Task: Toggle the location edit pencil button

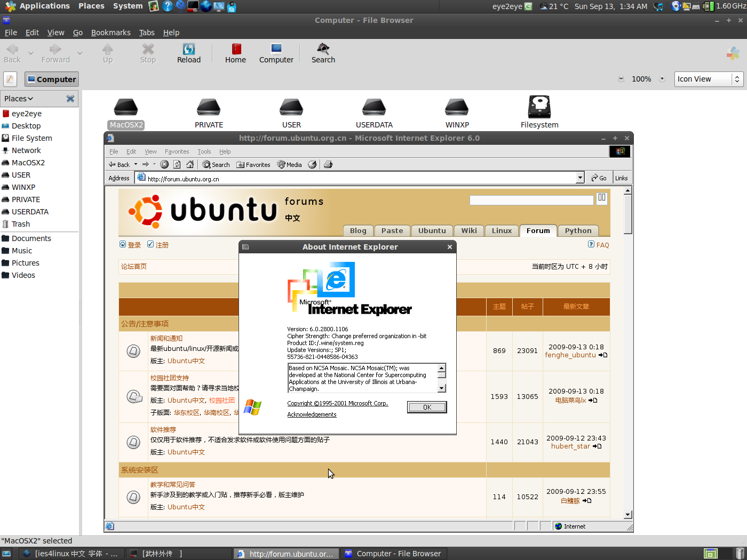Action: pyautogui.click(x=10, y=79)
